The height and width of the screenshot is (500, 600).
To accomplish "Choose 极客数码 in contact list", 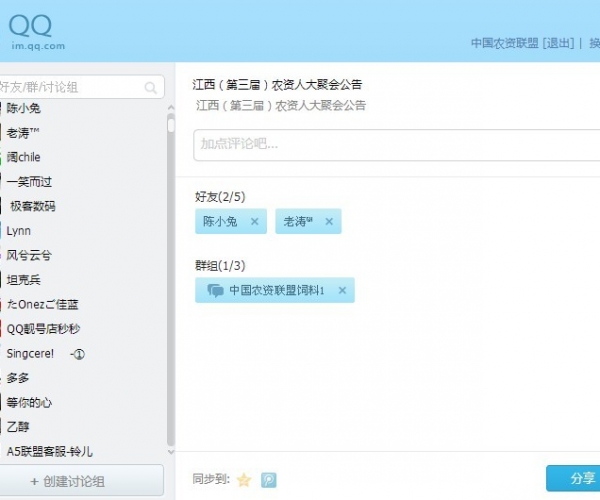I will (33, 206).
